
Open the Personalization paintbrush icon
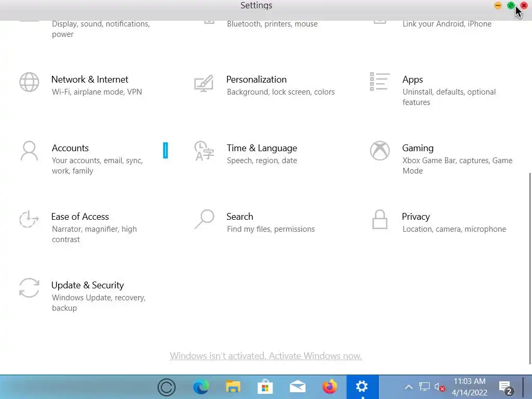[x=204, y=84]
